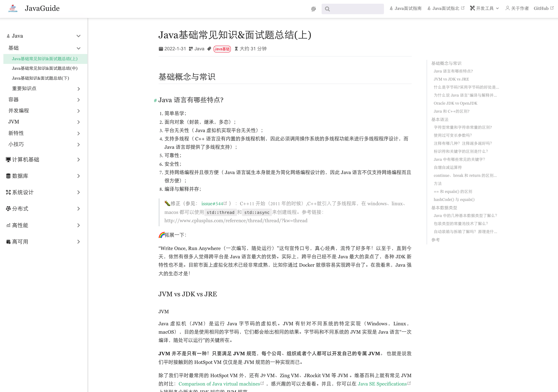The image size is (558, 392).
Task: Open the 计算机基础 section via monitor icon
Action: 8,160
